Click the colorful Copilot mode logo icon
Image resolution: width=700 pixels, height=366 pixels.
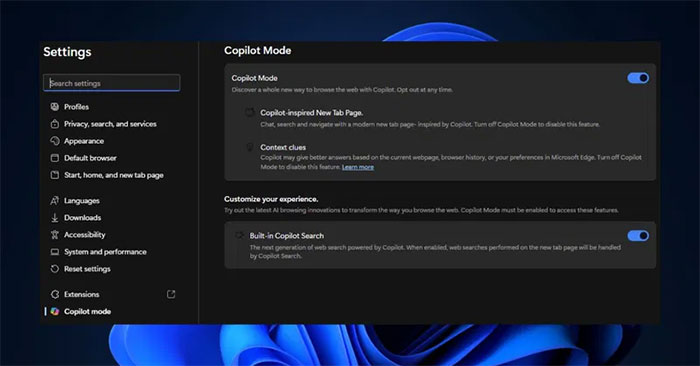click(54, 312)
